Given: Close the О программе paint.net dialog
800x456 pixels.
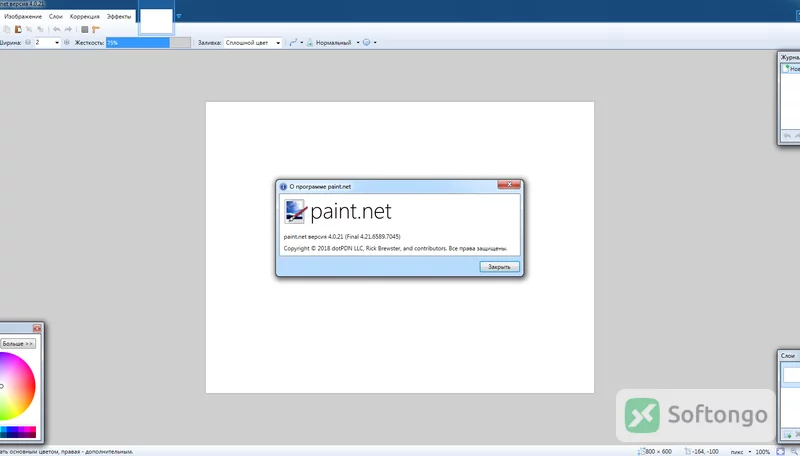Looking at the screenshot, I should pyautogui.click(x=509, y=185).
